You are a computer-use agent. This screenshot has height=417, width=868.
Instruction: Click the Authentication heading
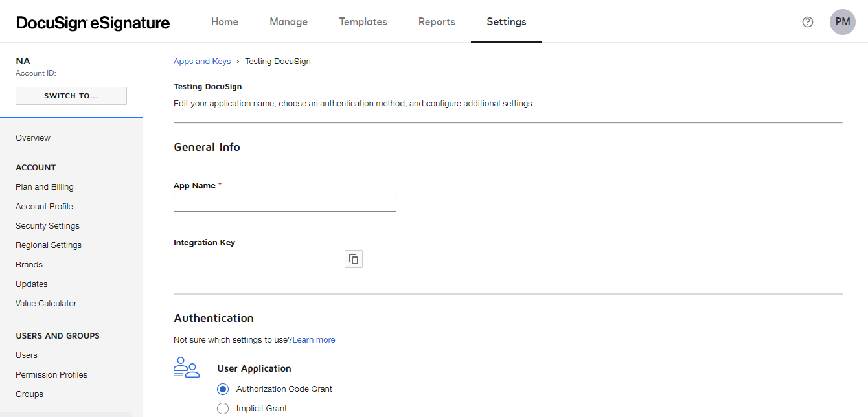[x=214, y=319]
